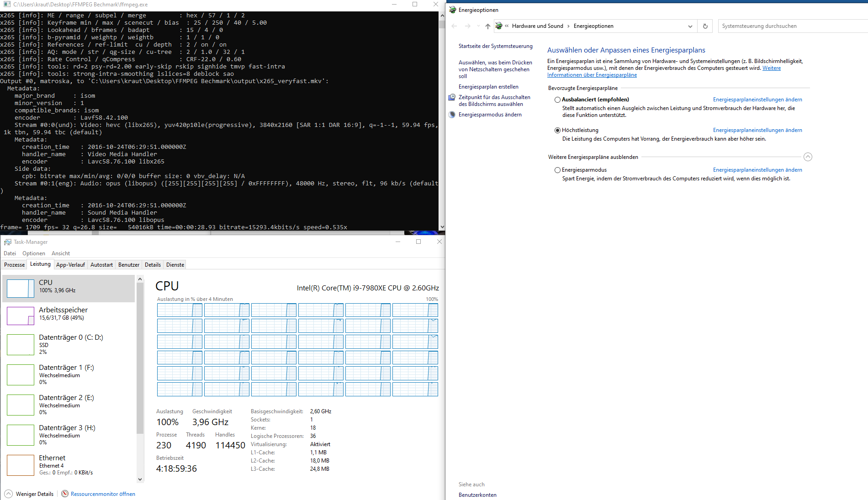Click Energieoptionen breadcrumb in address bar
Viewport: 868px width, 500px height.
pos(593,26)
